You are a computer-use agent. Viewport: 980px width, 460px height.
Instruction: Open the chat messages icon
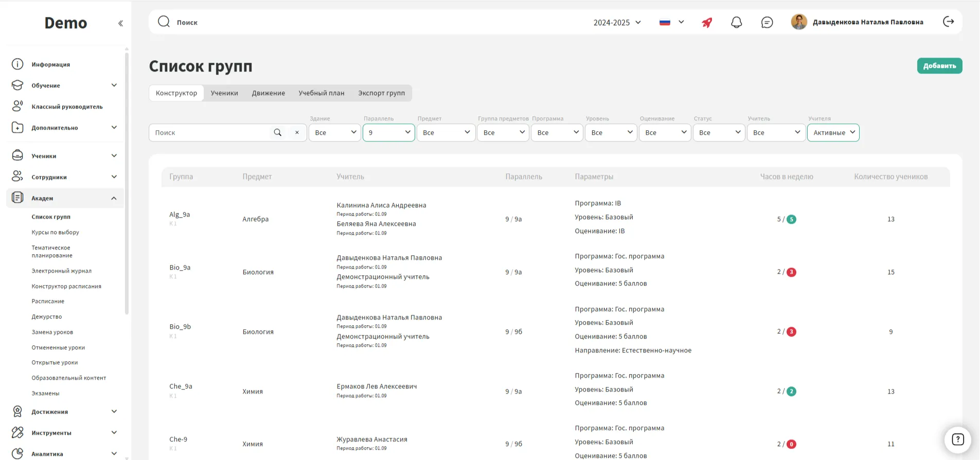pos(767,23)
